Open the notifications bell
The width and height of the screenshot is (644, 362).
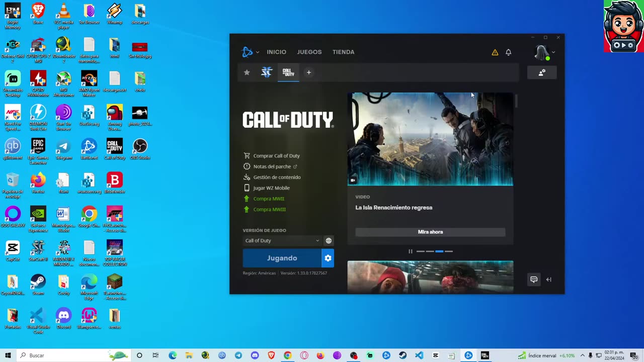(508, 52)
